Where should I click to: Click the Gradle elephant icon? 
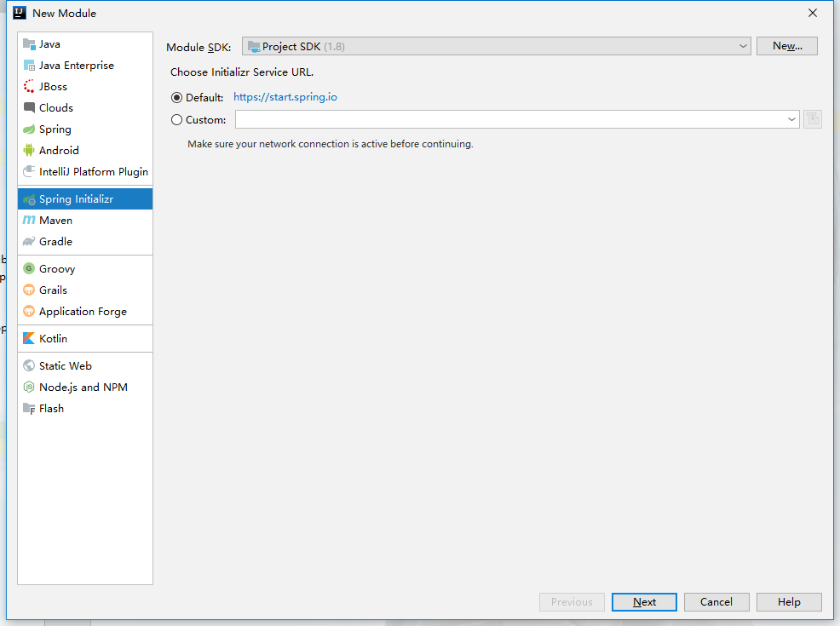click(x=29, y=242)
